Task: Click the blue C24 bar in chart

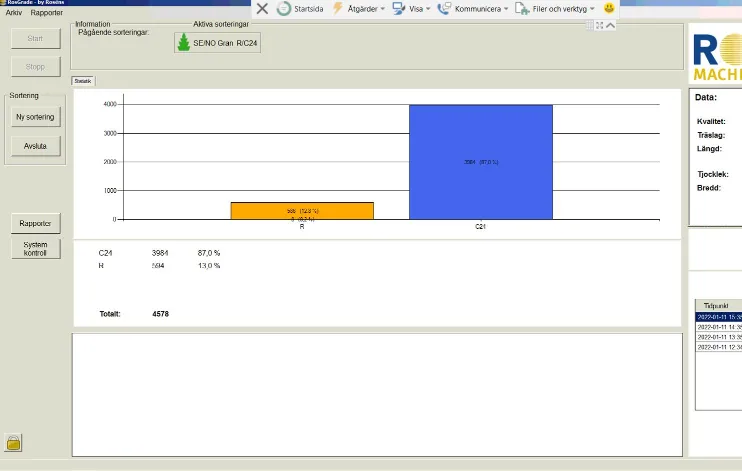Action: click(480, 161)
